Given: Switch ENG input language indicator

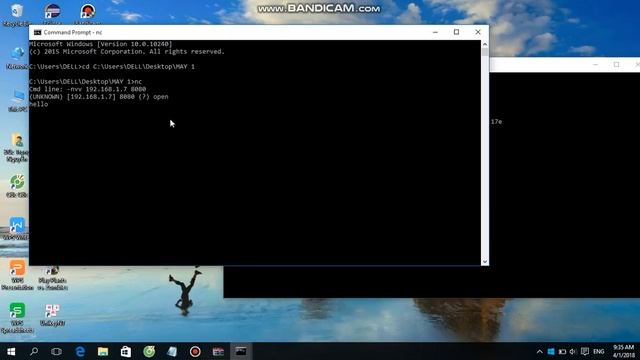Looking at the screenshot, I should [598, 351].
